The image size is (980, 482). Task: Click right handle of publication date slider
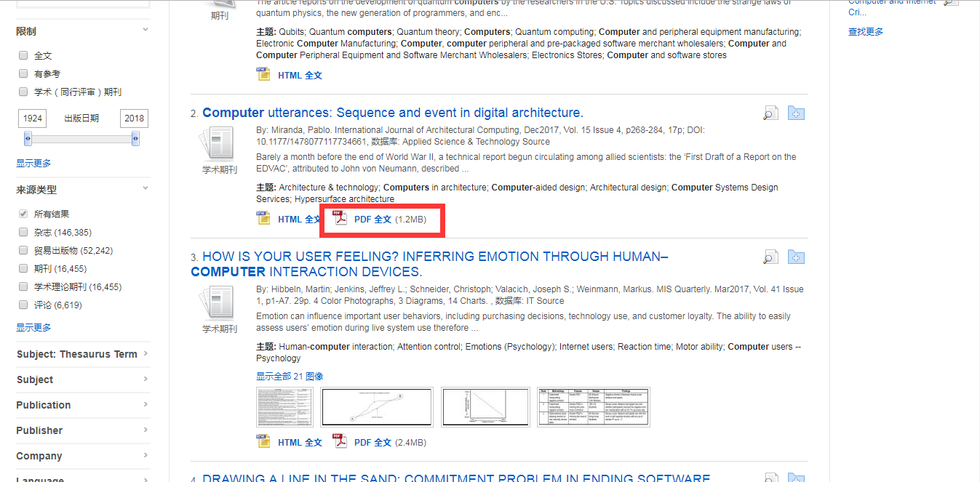tap(135, 138)
